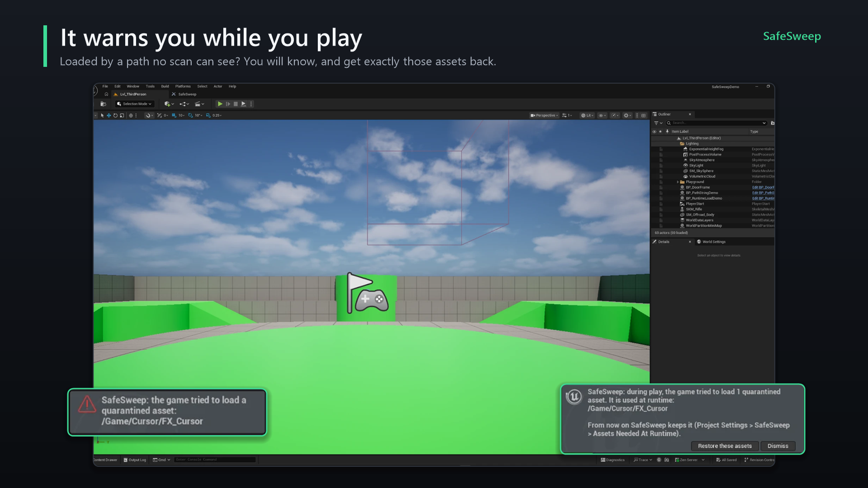The image size is (868, 488).
Task: Click the Stop simulation square button
Action: pyautogui.click(x=236, y=104)
